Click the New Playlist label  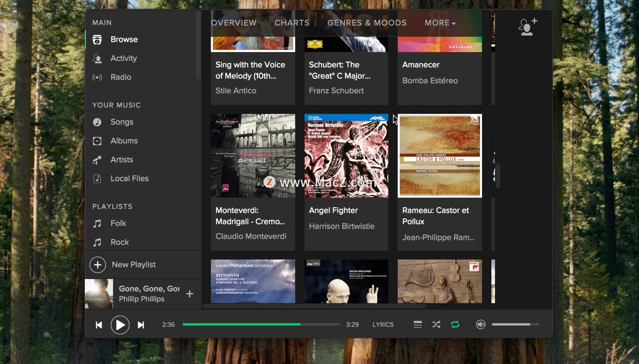134,265
